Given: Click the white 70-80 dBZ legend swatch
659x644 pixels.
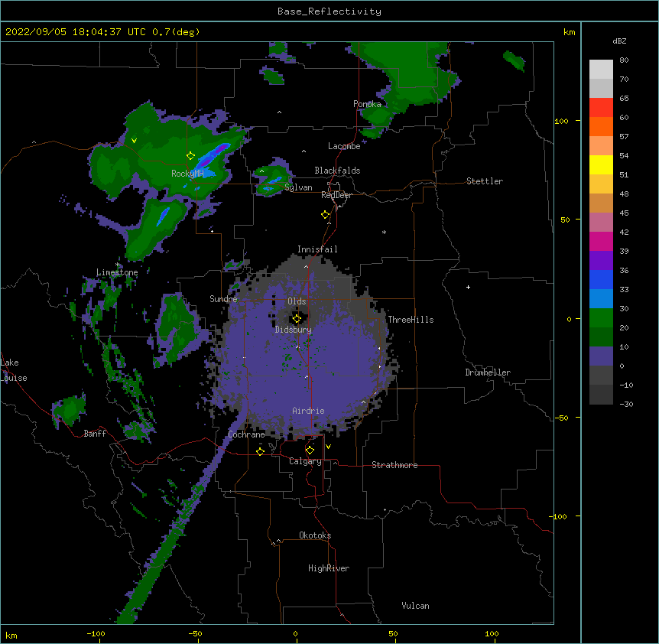Looking at the screenshot, I should click(x=601, y=70).
